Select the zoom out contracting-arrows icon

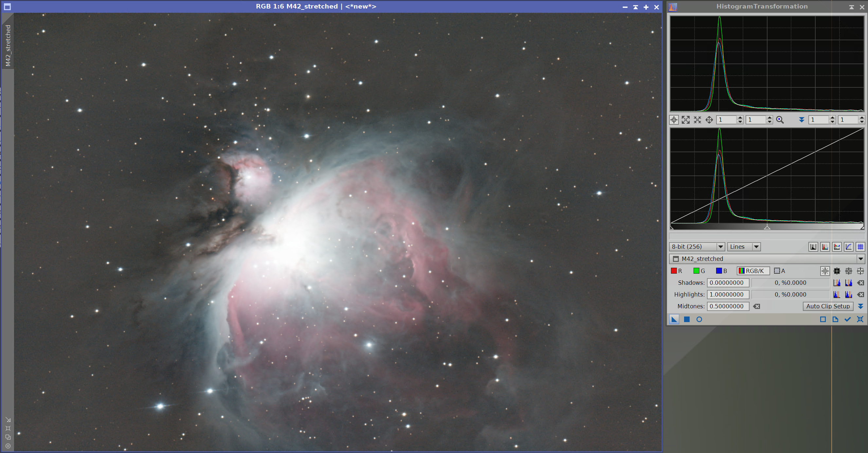click(x=697, y=120)
